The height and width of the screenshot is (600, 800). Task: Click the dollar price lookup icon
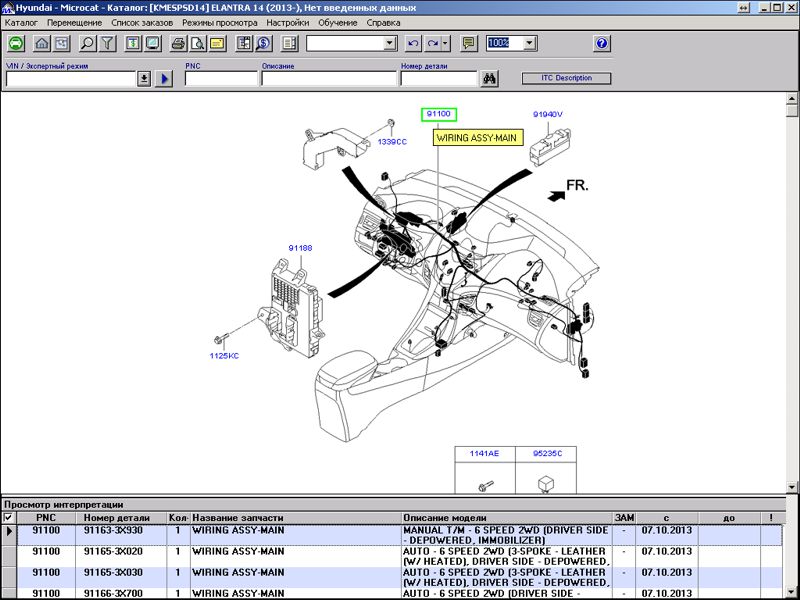[x=264, y=43]
